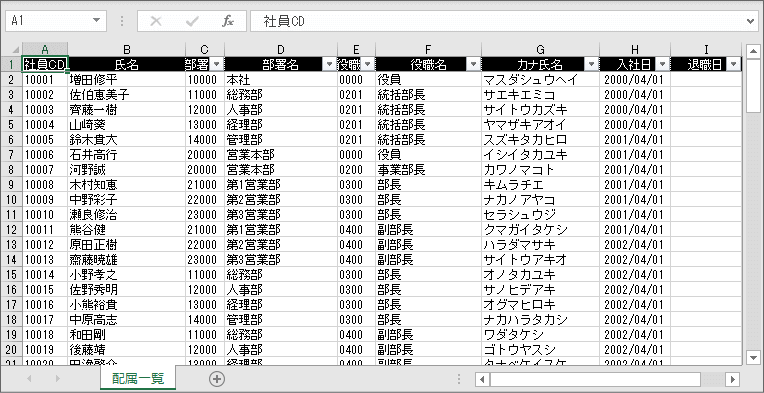Select column I header
The width and height of the screenshot is (764, 393).
(x=706, y=49)
